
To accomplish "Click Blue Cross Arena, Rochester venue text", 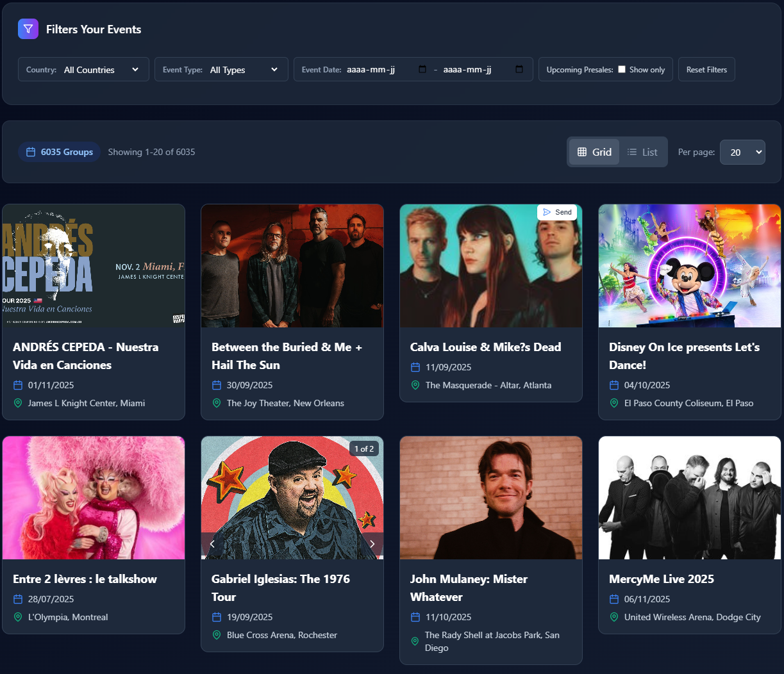I will tap(282, 635).
